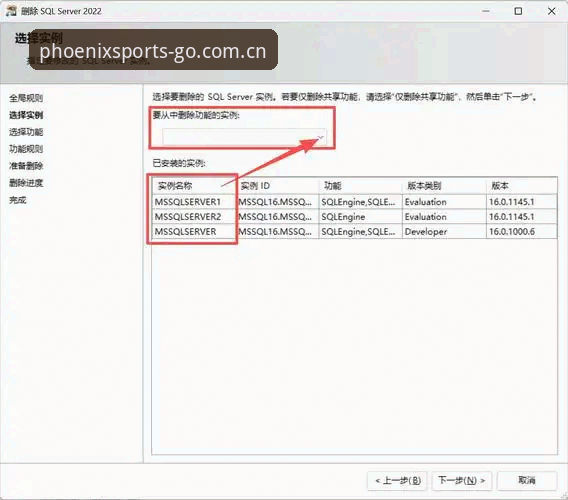Viewport: 568px width, 500px height.
Task: Click Evaluation cell in MSSQLSERVER1 row
Action: point(444,202)
